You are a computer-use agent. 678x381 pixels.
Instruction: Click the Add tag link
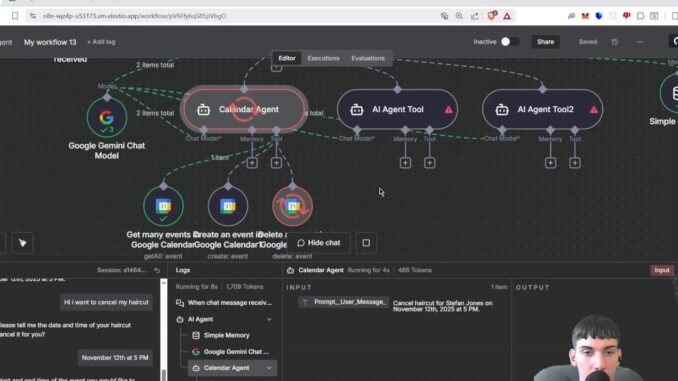tap(101, 42)
